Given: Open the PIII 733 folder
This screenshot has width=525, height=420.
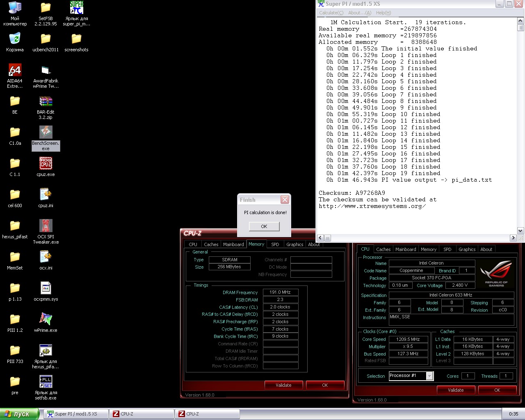Looking at the screenshot, I should 15,354.
